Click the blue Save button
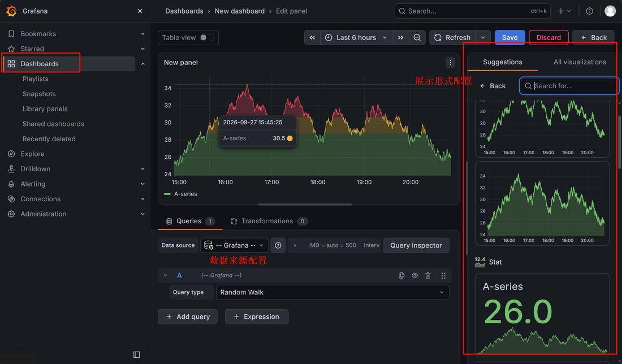The image size is (622, 364). point(509,38)
